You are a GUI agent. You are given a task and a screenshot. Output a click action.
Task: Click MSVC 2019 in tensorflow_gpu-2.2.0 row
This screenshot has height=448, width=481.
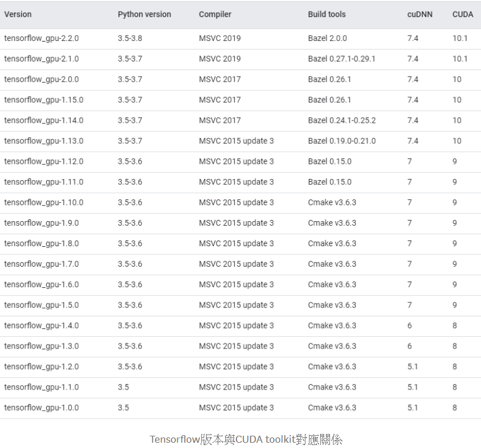[x=219, y=39]
